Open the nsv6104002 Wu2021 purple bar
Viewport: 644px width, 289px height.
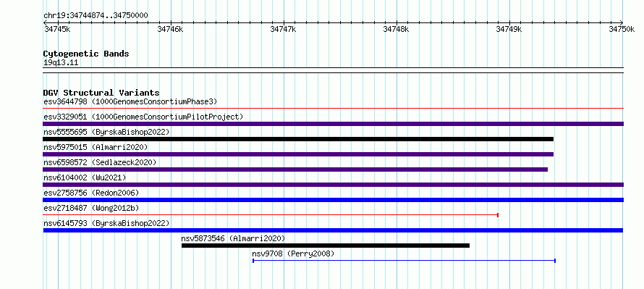(x=333, y=185)
